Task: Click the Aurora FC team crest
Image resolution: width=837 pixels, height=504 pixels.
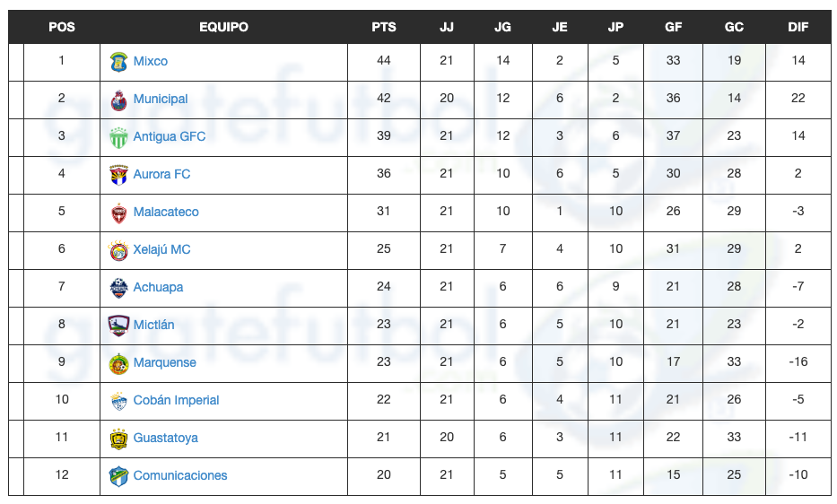Action: [x=118, y=175]
